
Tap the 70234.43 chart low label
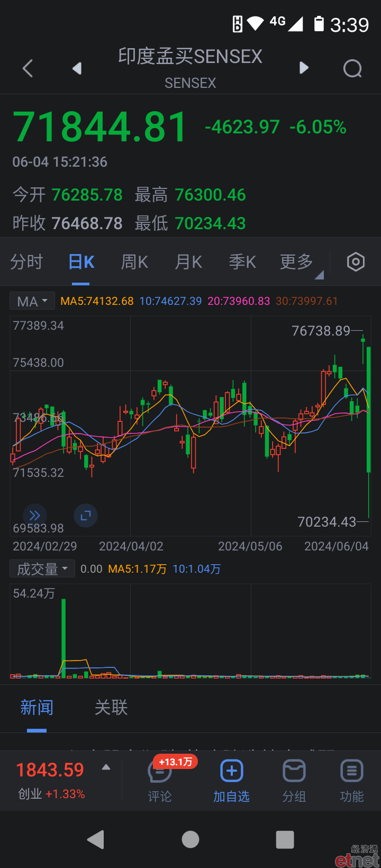tap(327, 522)
